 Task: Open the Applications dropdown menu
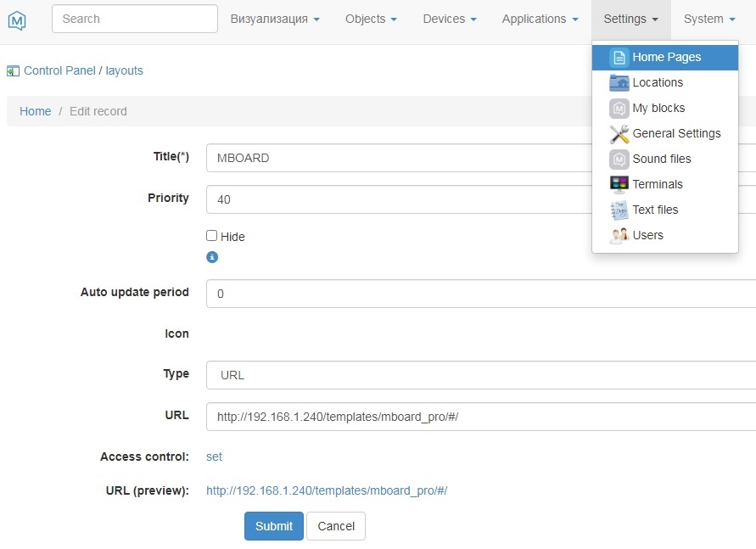point(540,20)
